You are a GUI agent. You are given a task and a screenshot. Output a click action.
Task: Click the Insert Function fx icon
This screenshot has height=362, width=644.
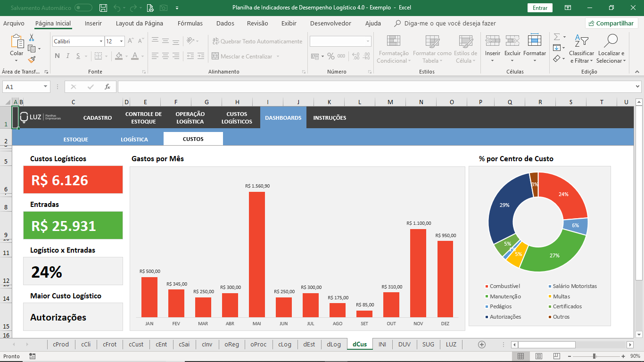[107, 87]
